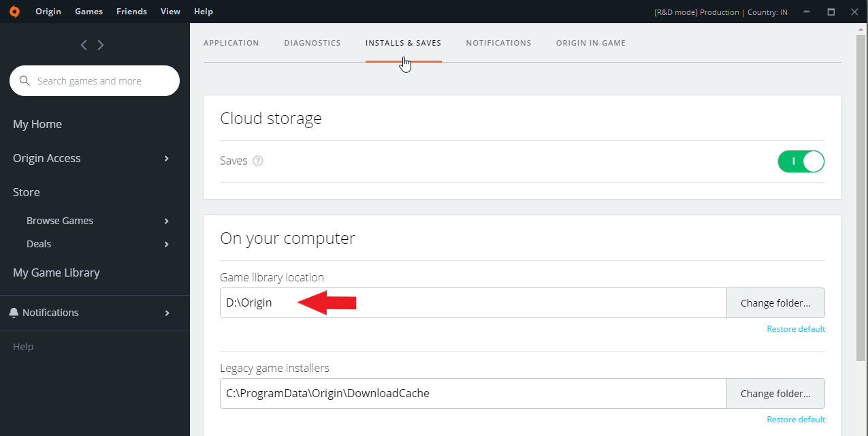868x436 pixels.
Task: Expand the Browse Games submenu
Action: tap(167, 221)
